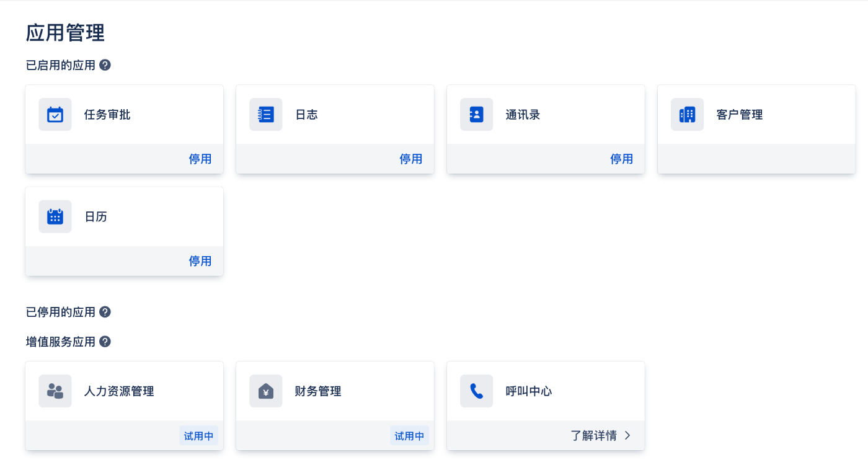Click 试用中 badge on 财务管理

[410, 436]
